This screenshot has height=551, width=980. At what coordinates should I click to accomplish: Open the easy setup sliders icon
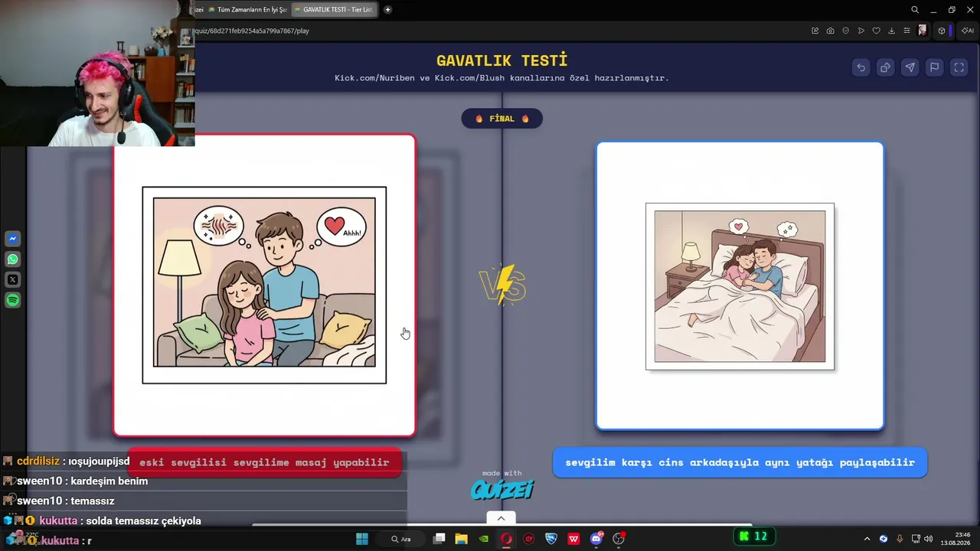click(x=907, y=31)
